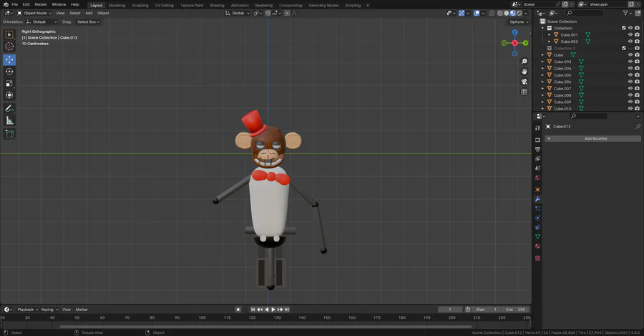Open the Object Data properties tab

(x=537, y=236)
